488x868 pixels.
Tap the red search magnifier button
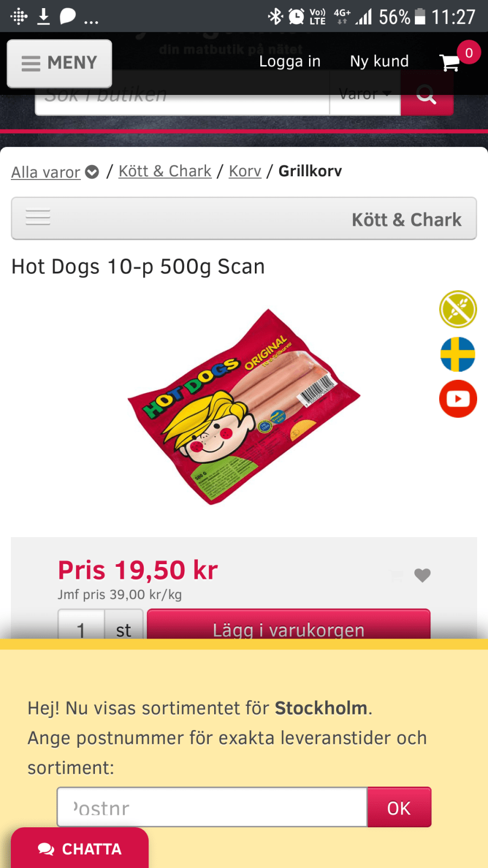click(427, 94)
